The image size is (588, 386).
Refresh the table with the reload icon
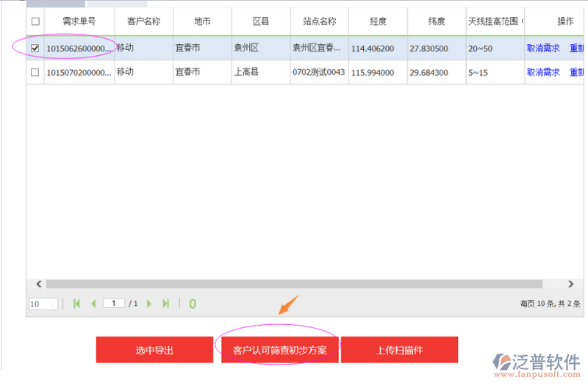coord(193,304)
